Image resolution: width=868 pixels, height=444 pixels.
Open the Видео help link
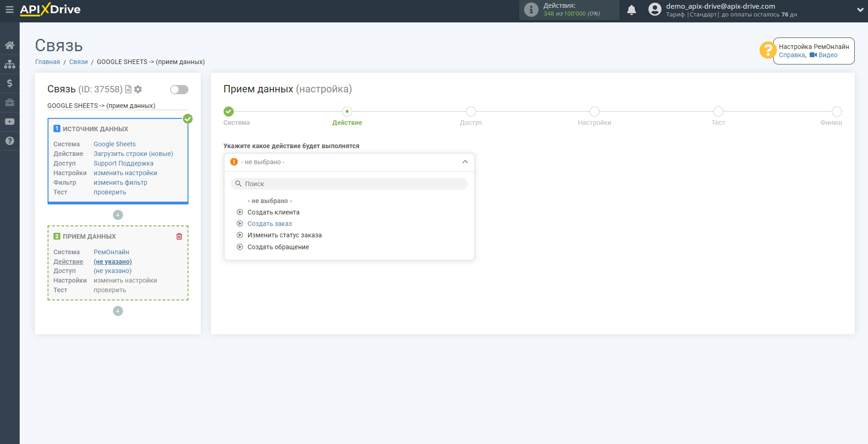(x=828, y=55)
